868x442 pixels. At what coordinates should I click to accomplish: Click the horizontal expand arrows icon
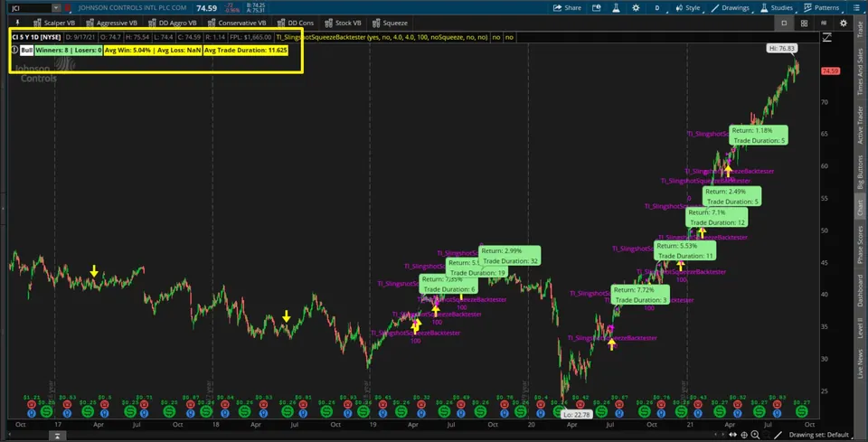pos(733,435)
